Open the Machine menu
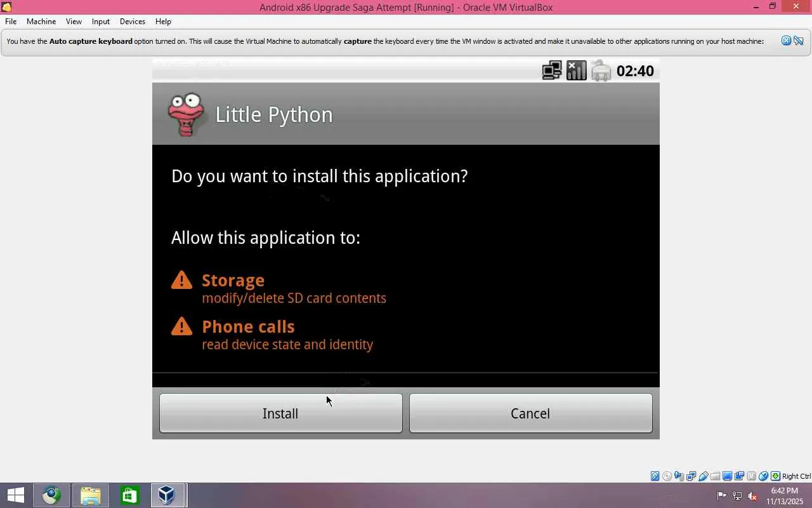This screenshot has height=508, width=812. click(x=41, y=21)
